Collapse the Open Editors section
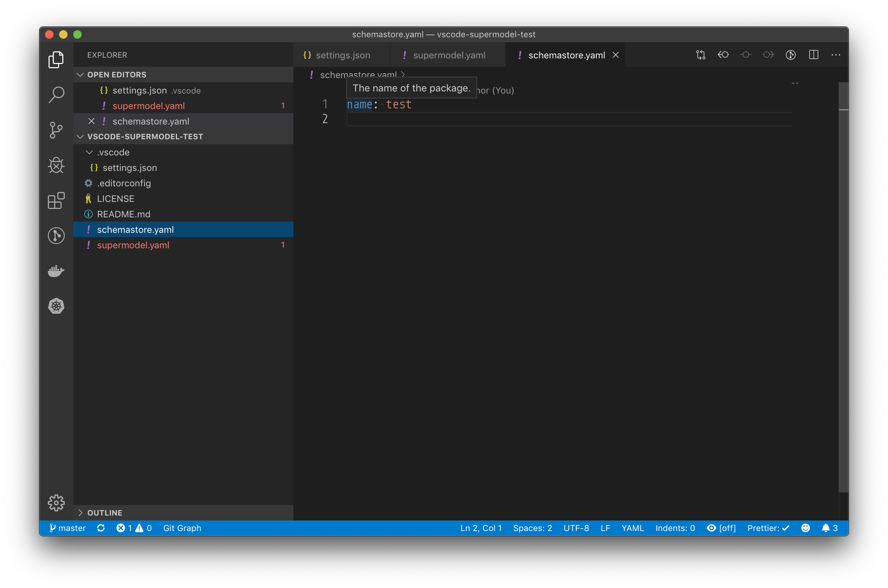 [x=183, y=75]
